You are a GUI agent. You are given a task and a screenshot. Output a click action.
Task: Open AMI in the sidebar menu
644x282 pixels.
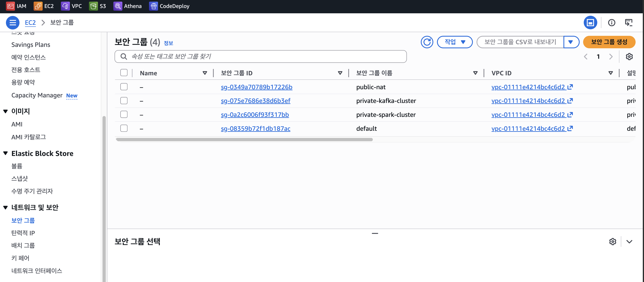[17, 124]
